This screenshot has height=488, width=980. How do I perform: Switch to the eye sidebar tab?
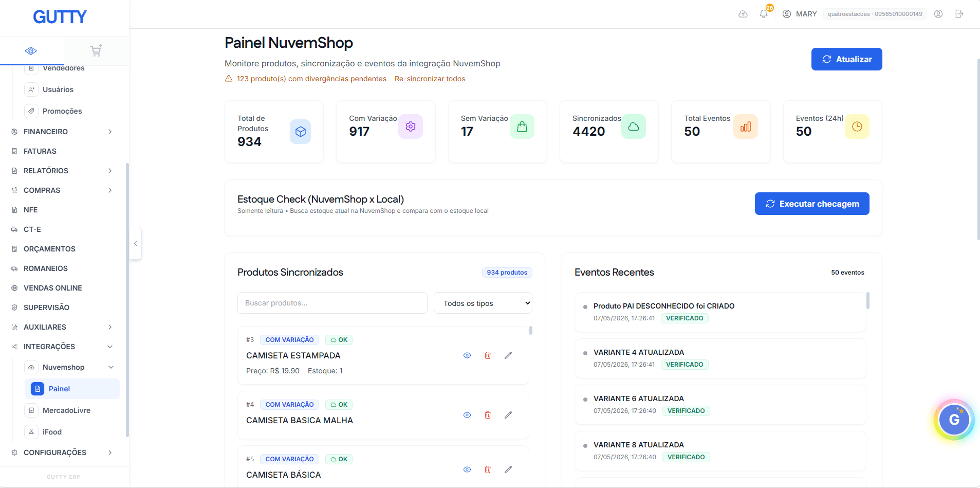[31, 50]
